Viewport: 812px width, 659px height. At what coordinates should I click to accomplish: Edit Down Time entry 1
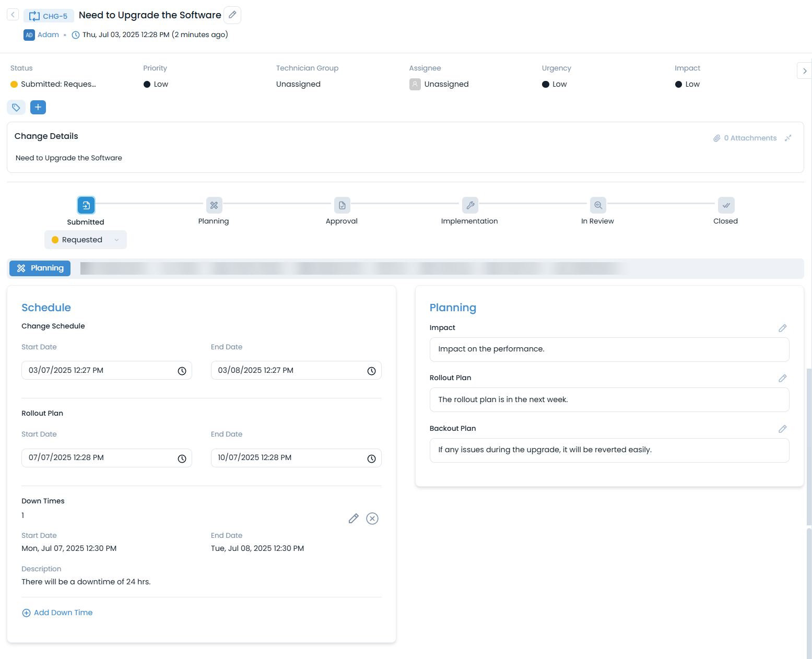click(x=354, y=519)
